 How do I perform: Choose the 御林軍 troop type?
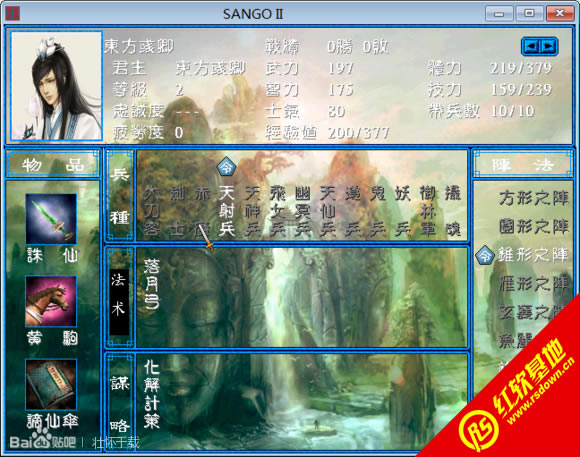tap(428, 211)
